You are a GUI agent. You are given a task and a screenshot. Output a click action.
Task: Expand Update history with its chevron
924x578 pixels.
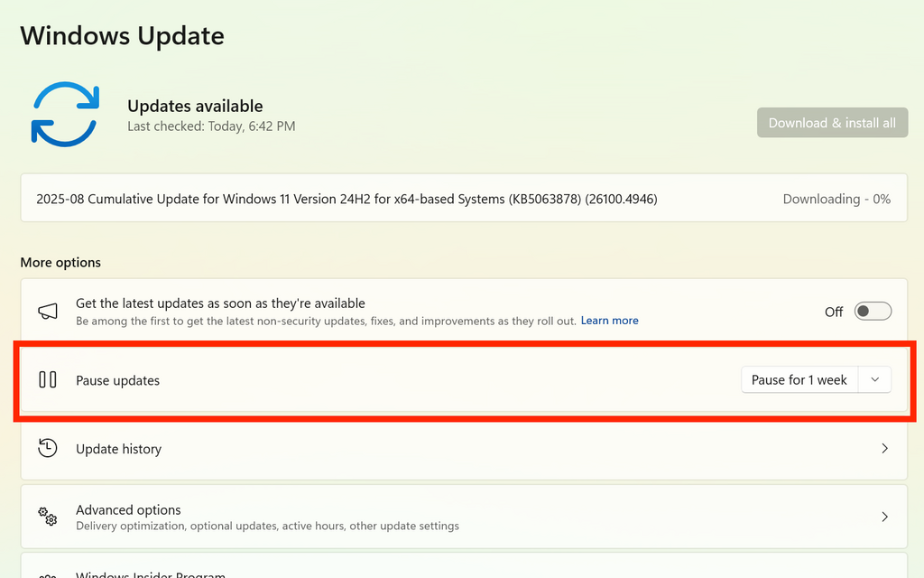884,448
